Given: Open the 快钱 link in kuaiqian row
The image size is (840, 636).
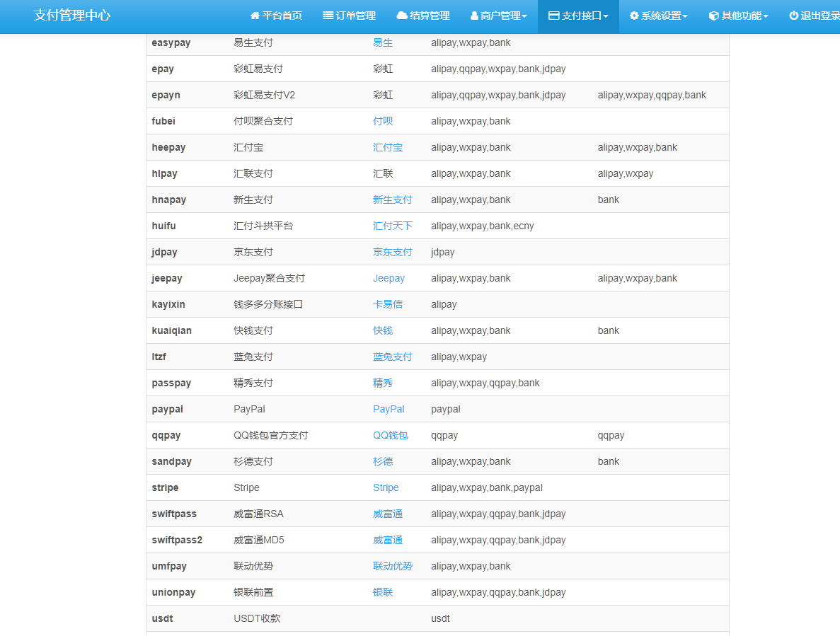Looking at the screenshot, I should click(x=383, y=331).
